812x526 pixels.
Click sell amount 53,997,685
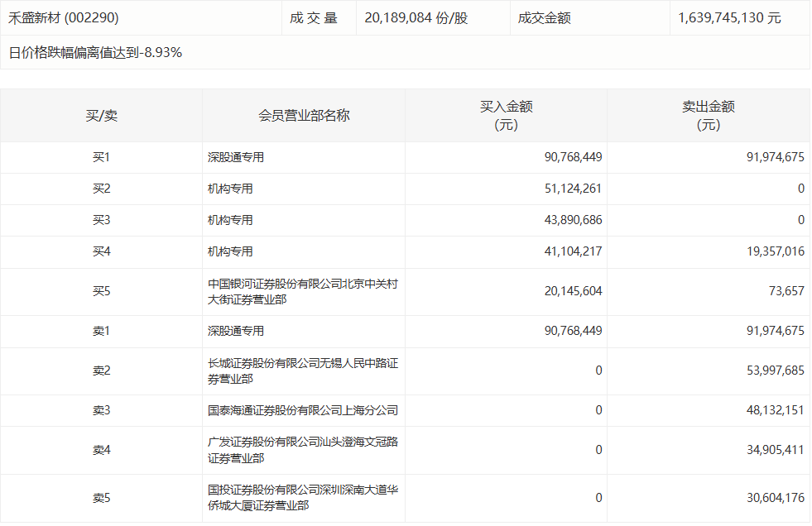(770, 371)
